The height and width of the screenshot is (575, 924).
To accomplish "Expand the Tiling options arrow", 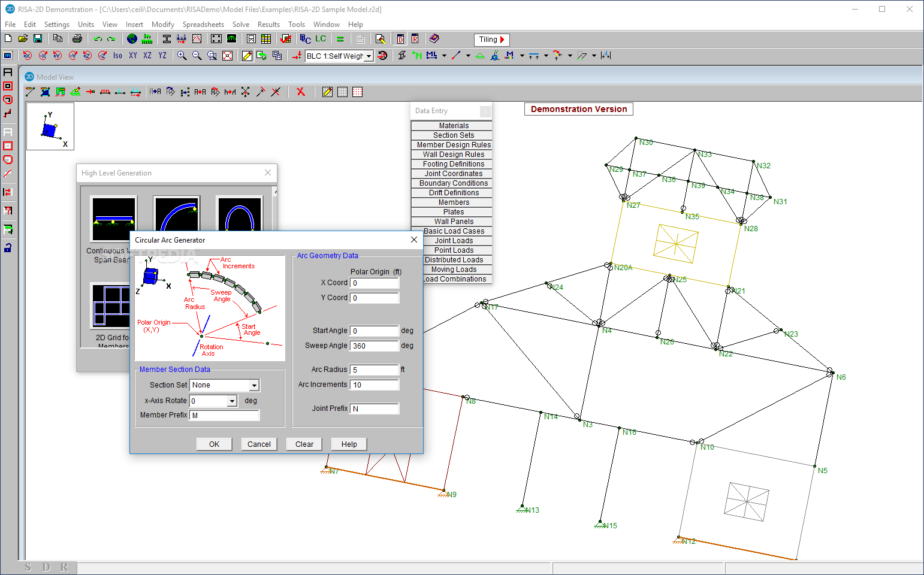I will coord(502,40).
